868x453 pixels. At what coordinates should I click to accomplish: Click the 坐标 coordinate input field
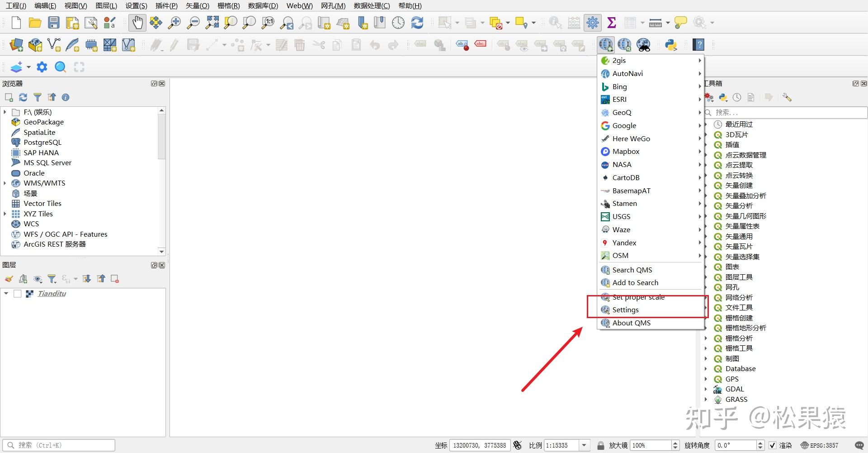pos(480,445)
